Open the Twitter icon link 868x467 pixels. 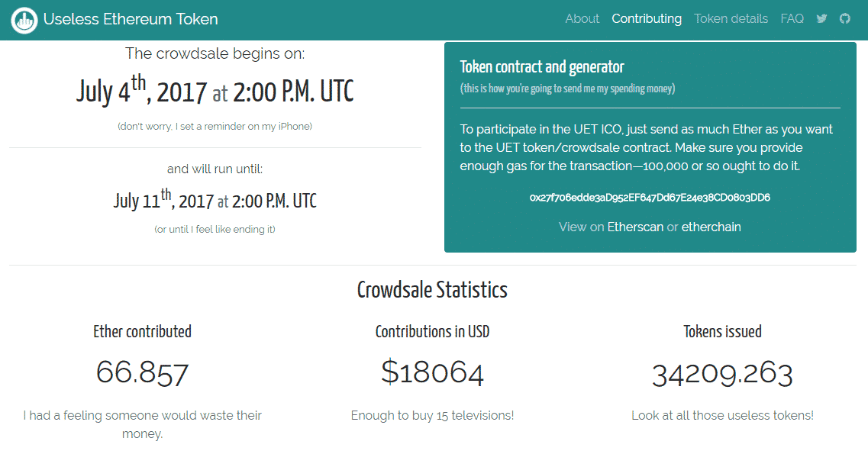821,19
